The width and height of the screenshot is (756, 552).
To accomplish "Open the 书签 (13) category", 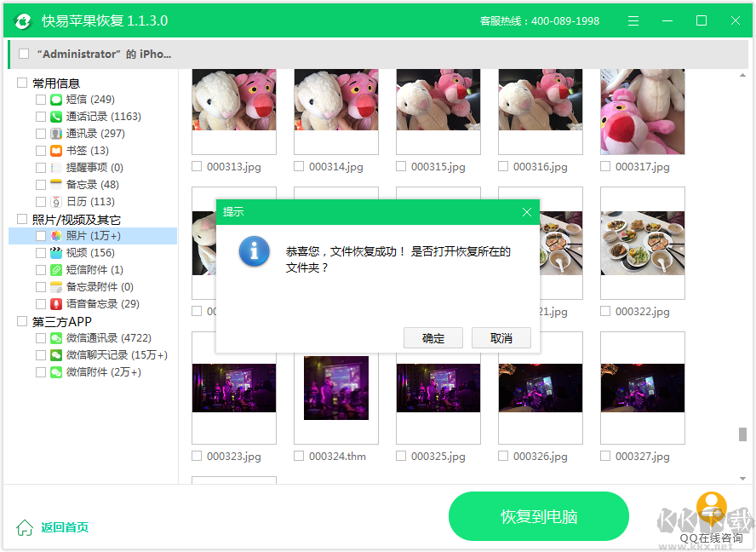I will tap(88, 151).
